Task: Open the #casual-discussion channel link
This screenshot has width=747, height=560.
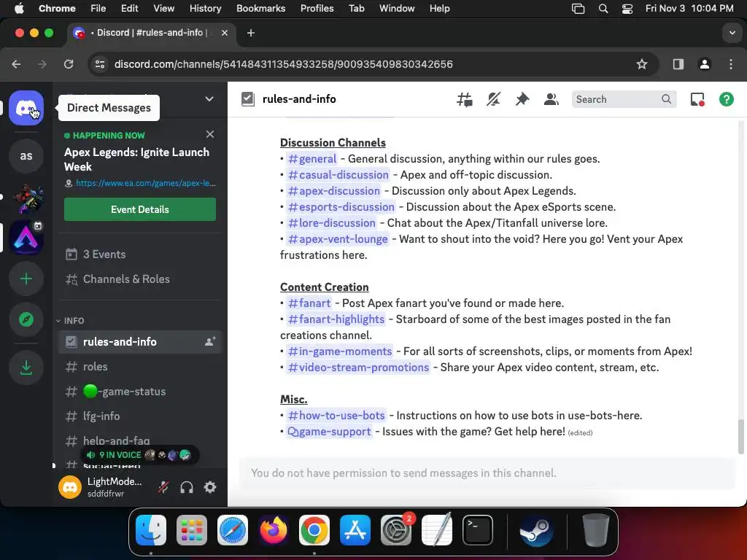Action: click(x=338, y=175)
